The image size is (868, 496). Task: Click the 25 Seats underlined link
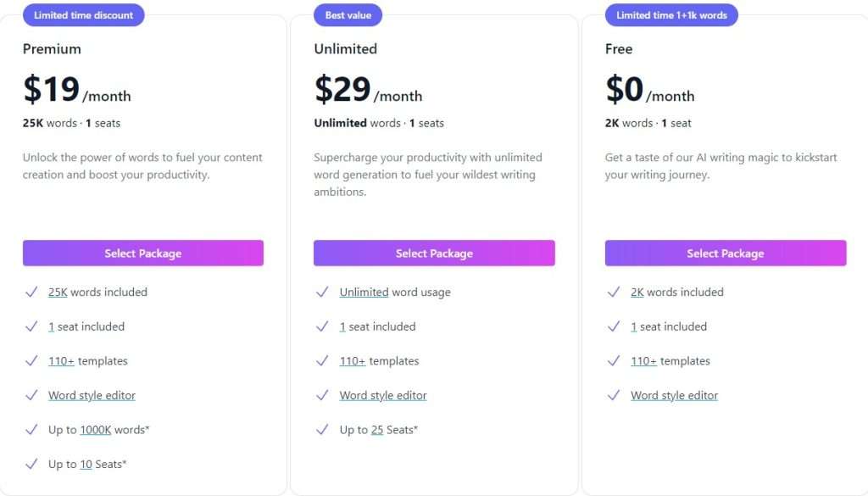tap(377, 430)
